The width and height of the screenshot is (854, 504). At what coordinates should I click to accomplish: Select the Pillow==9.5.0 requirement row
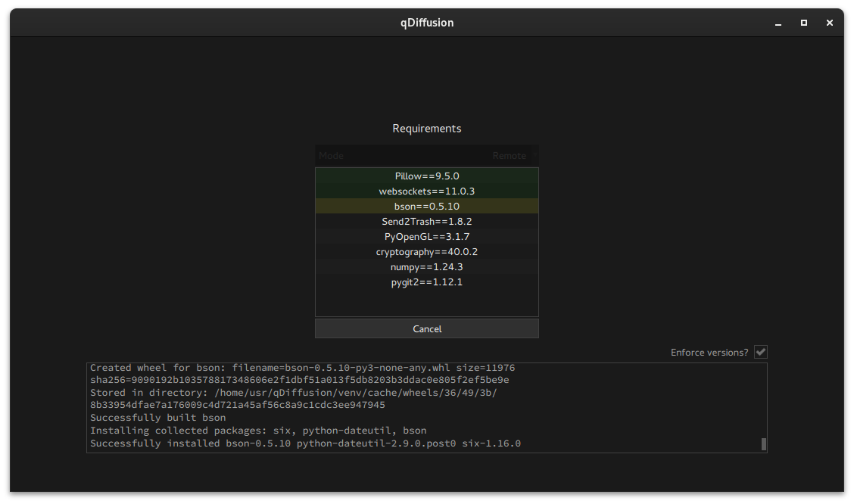point(426,176)
